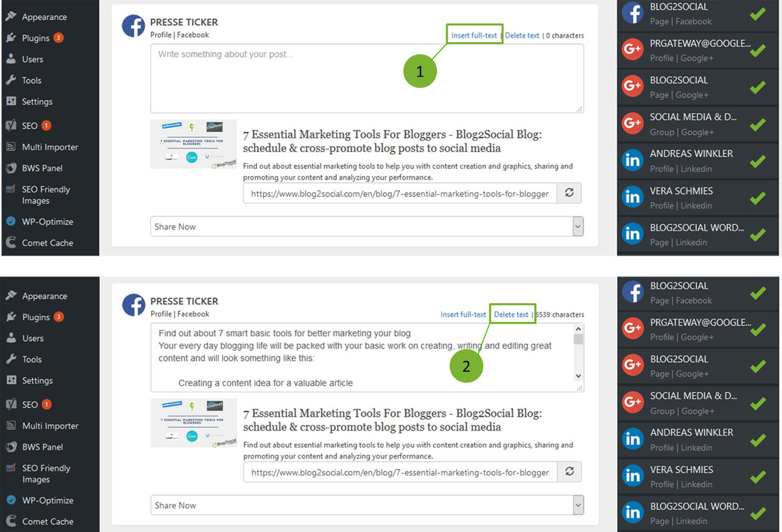The image size is (782, 532).
Task: Select Users menu in lower screenshot sidebar
Action: (x=33, y=338)
